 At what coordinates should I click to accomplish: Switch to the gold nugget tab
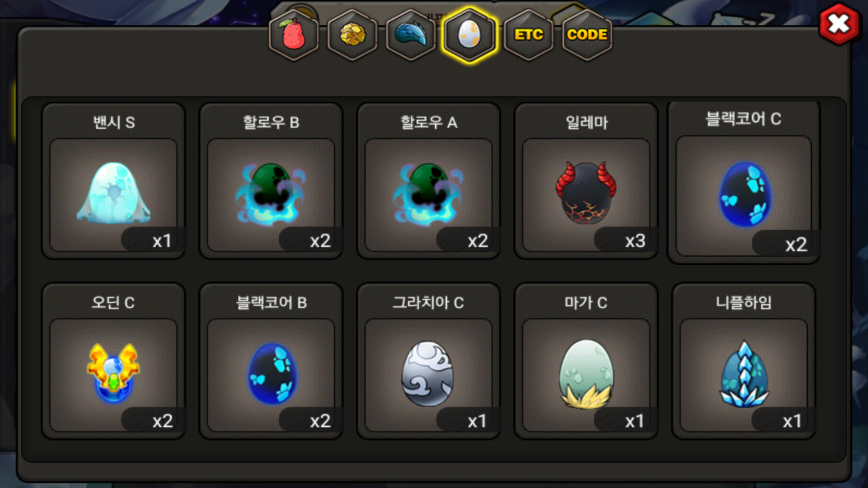pos(353,35)
